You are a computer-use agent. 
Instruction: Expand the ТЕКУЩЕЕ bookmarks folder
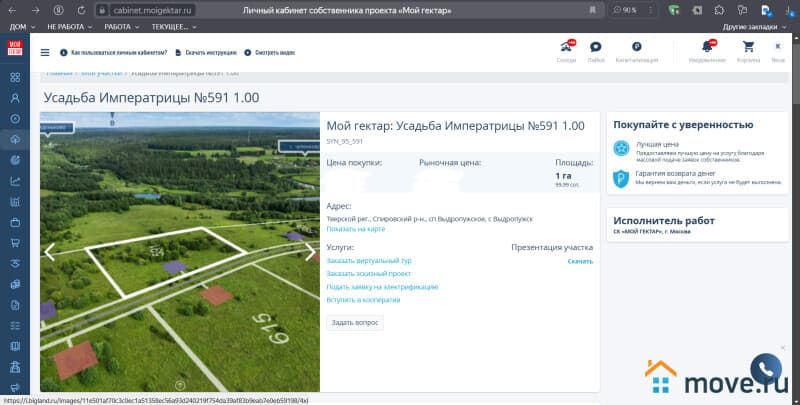[173, 27]
